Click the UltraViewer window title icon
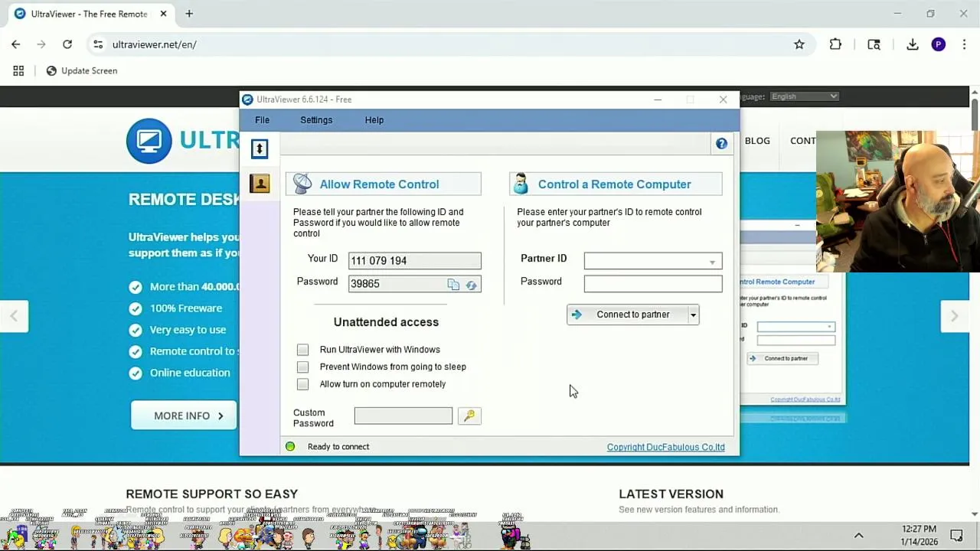The height and width of the screenshot is (551, 980). pyautogui.click(x=247, y=99)
